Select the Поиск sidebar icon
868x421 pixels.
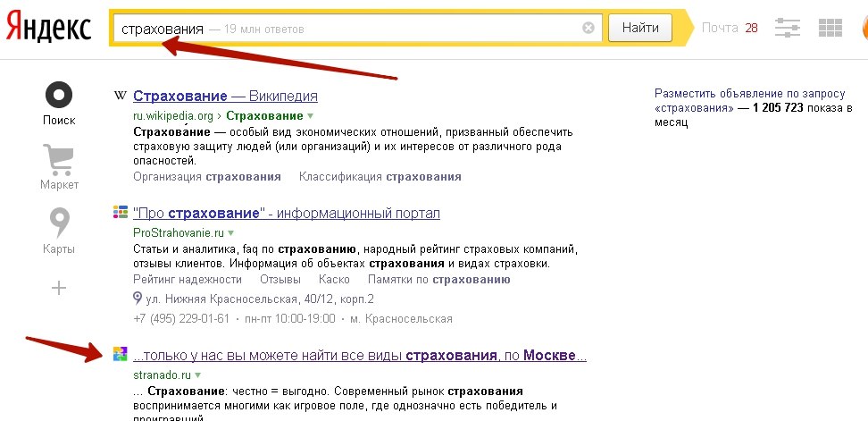pyautogui.click(x=59, y=95)
